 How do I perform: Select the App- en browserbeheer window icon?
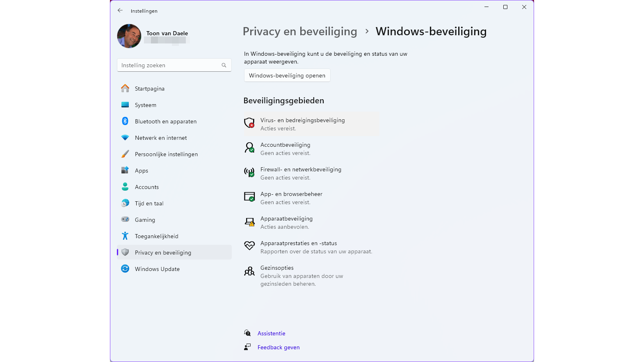click(249, 197)
